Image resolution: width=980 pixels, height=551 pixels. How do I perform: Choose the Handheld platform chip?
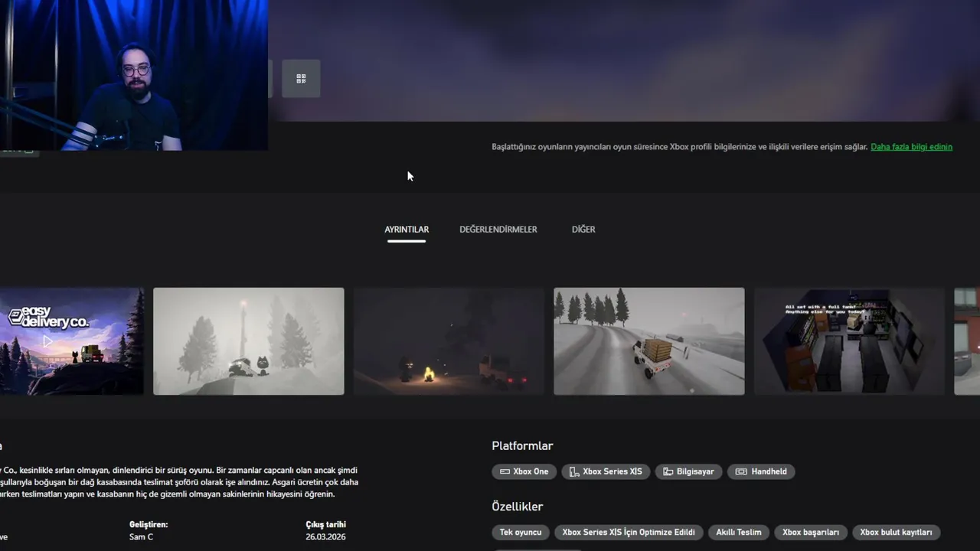[x=762, y=471]
